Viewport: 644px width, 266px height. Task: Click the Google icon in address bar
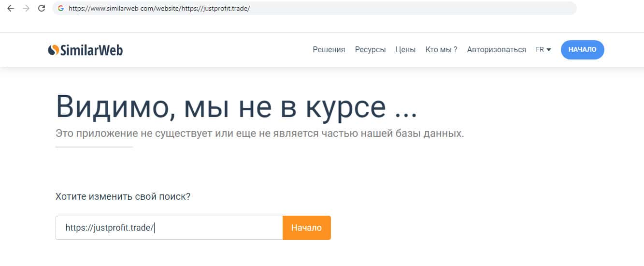60,8
